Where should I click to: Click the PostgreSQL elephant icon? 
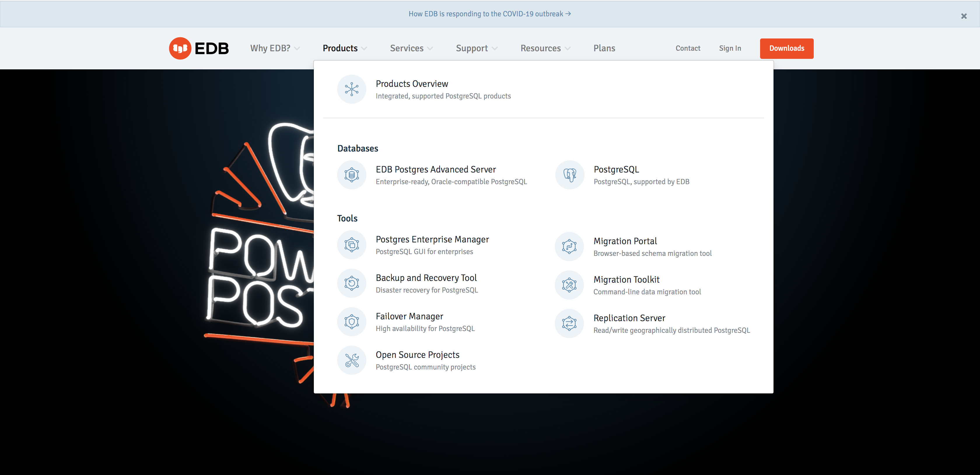[x=570, y=175]
